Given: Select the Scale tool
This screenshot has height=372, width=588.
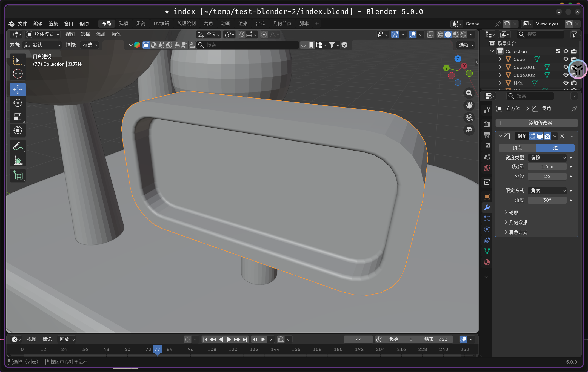Looking at the screenshot, I should pyautogui.click(x=18, y=117).
